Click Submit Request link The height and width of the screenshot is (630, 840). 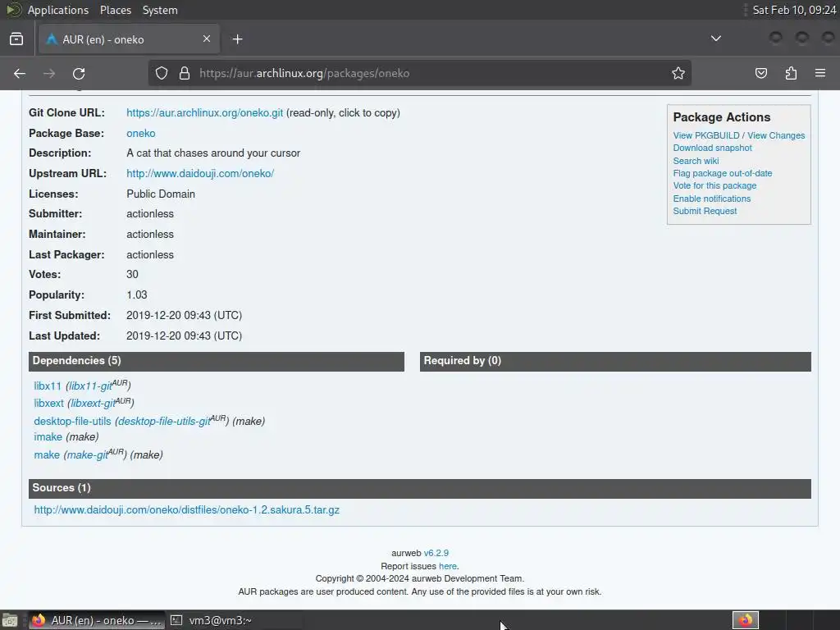705,211
